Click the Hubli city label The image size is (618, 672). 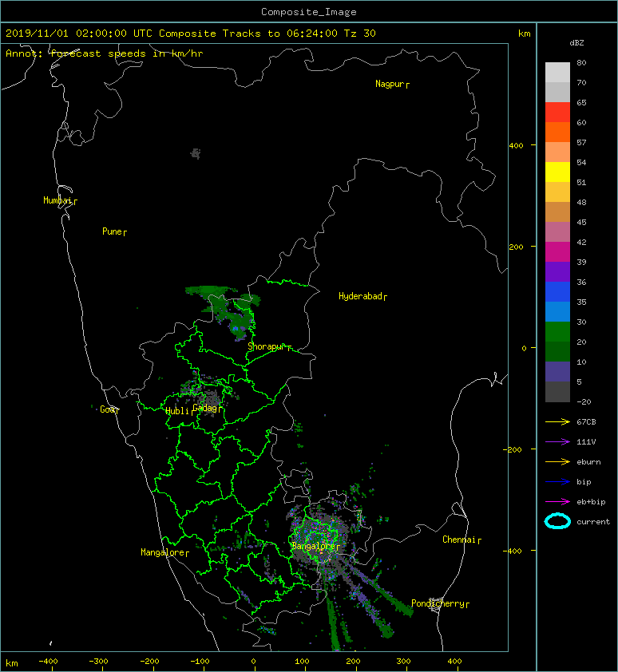tap(177, 411)
